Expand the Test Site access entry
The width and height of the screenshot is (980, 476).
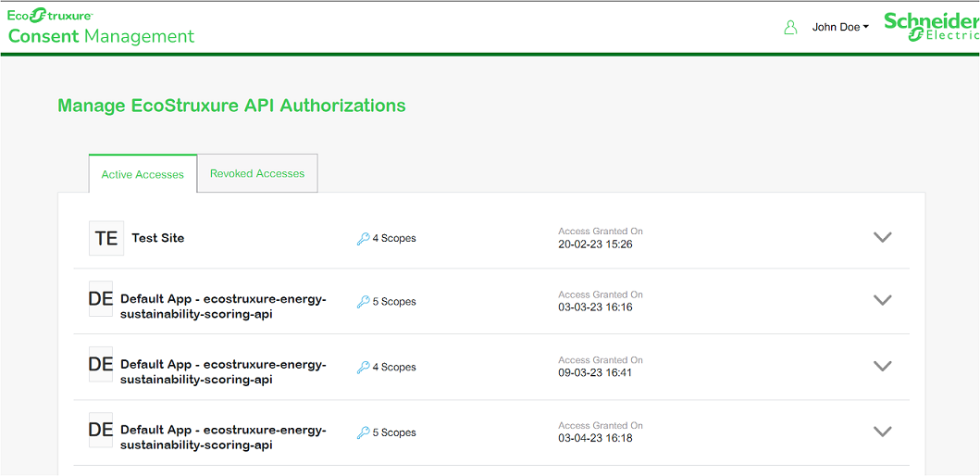[x=882, y=237]
